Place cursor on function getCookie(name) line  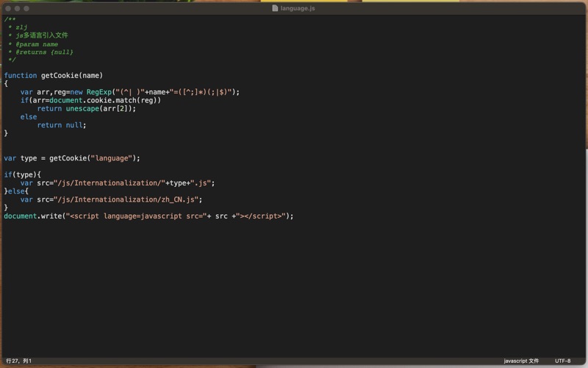point(53,75)
